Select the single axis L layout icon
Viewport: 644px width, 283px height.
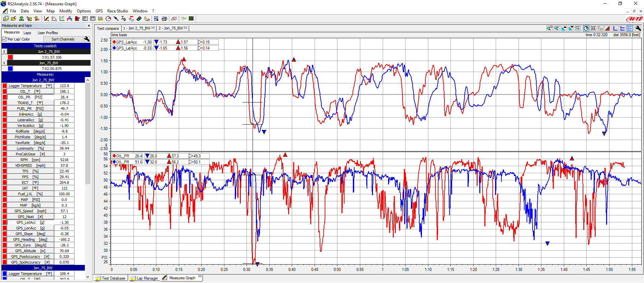615,28
